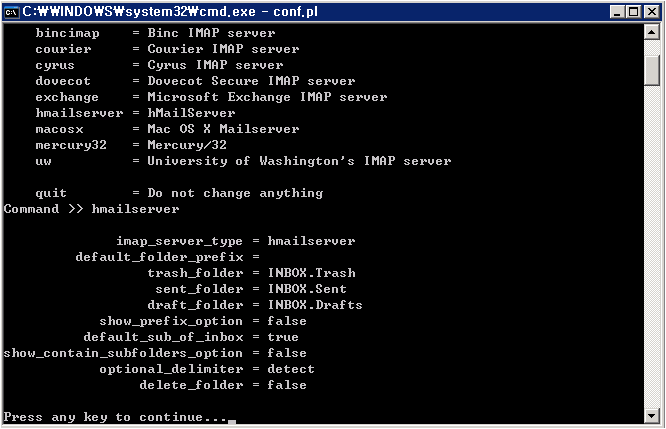Screen dimensions: 666x429
Task: Click the 'default_folder_prefix' setting name
Action: point(160,257)
